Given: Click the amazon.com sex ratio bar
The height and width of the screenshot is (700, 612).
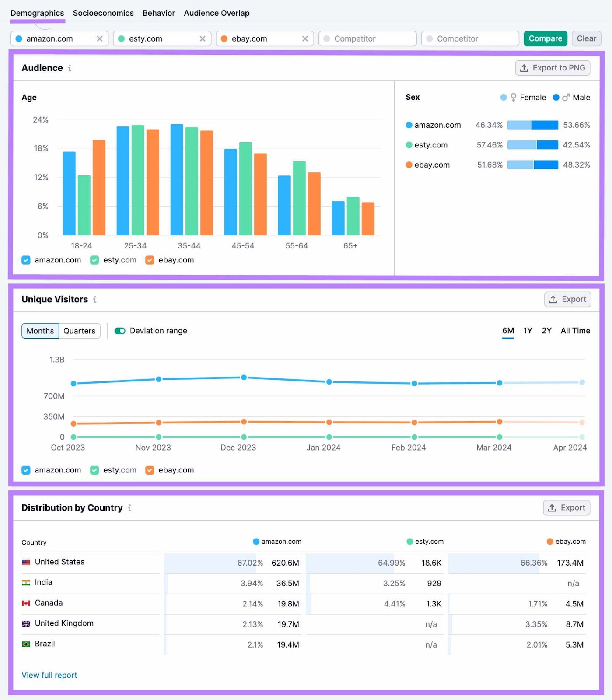Looking at the screenshot, I should point(532,125).
